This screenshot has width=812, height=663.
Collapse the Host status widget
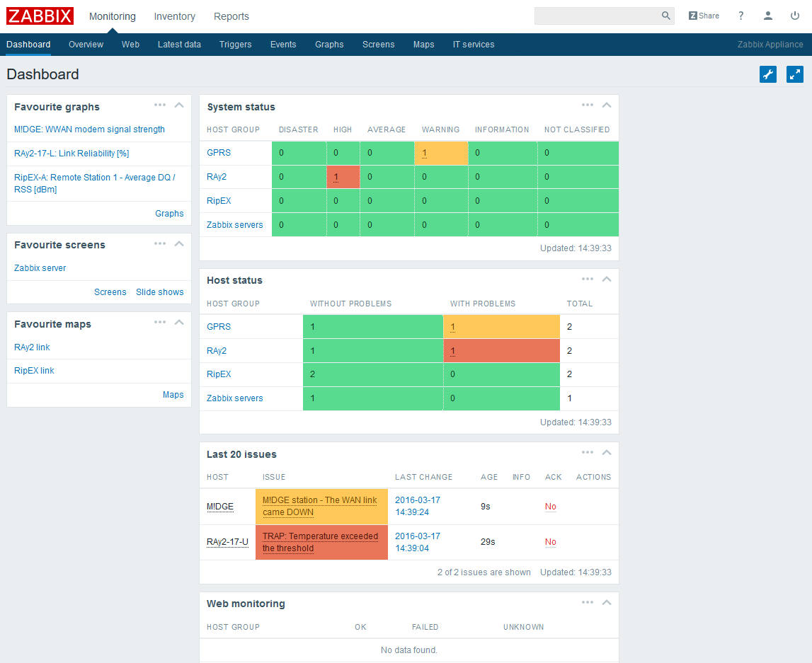click(607, 279)
